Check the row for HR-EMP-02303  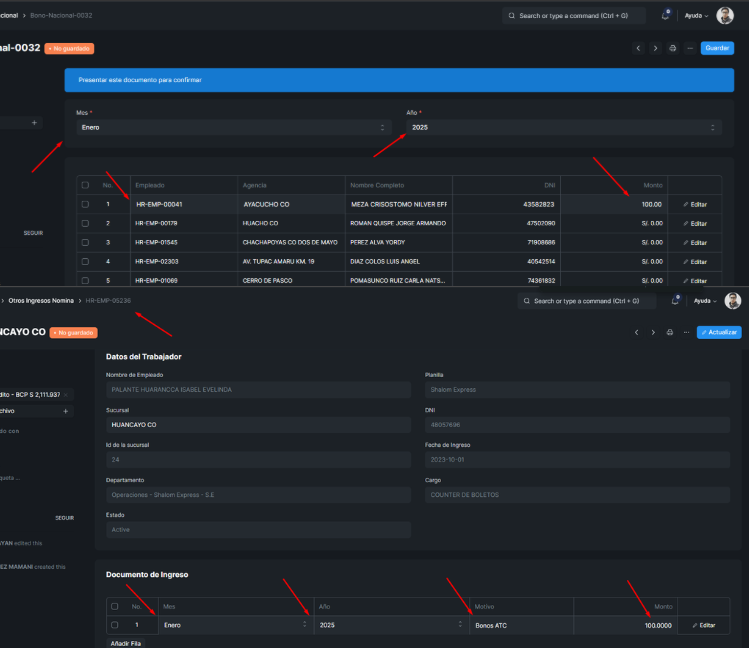click(x=85, y=262)
